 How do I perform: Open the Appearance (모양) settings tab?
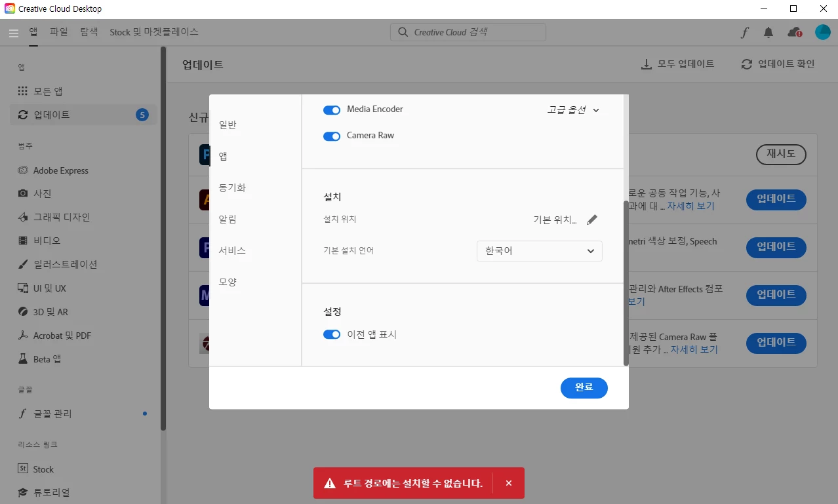click(228, 282)
